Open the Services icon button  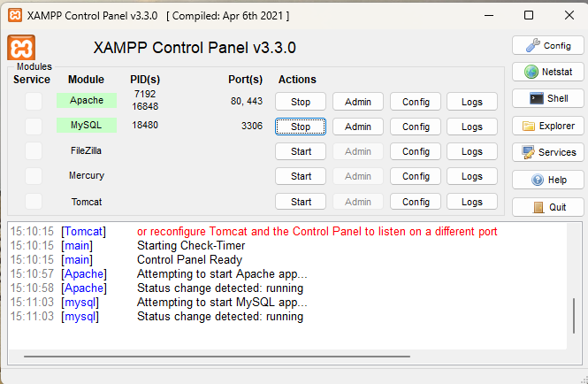click(547, 152)
